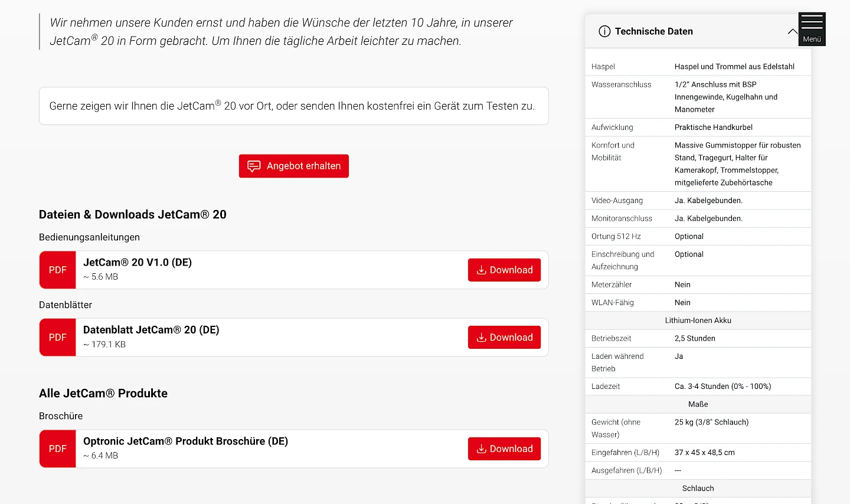Download the JetCam 20 V1.0 manual

tap(504, 270)
